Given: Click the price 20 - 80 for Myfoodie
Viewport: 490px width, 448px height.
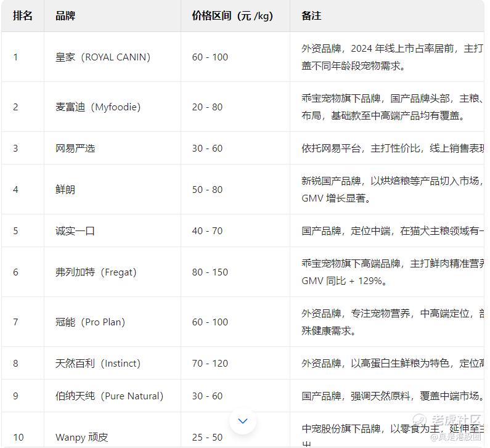Looking at the screenshot, I should pyautogui.click(x=207, y=107).
